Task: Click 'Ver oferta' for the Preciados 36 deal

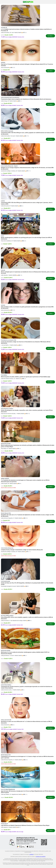Action: click(x=50, y=36)
